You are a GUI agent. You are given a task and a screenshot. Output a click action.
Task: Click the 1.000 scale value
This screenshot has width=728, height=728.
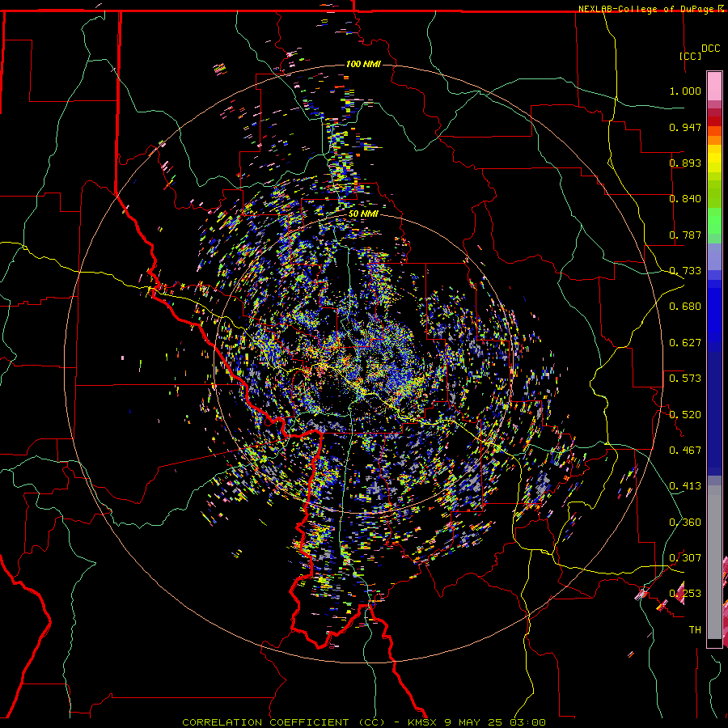[x=685, y=91]
